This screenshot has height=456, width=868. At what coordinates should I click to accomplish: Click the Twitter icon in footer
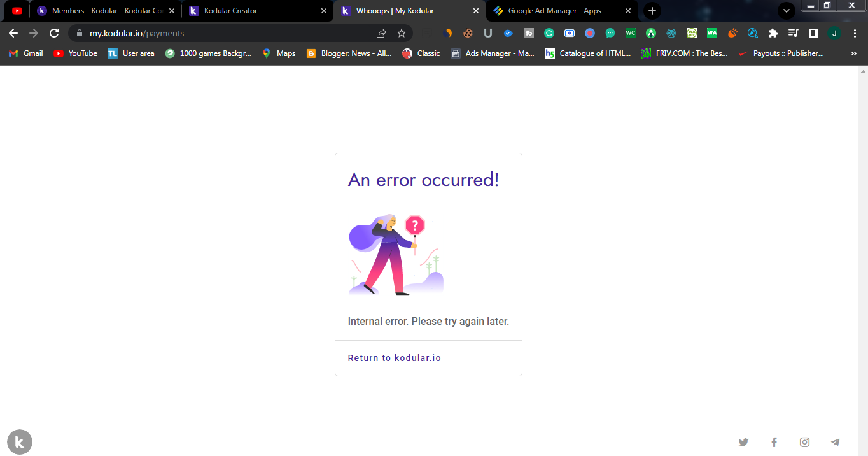tap(743, 442)
